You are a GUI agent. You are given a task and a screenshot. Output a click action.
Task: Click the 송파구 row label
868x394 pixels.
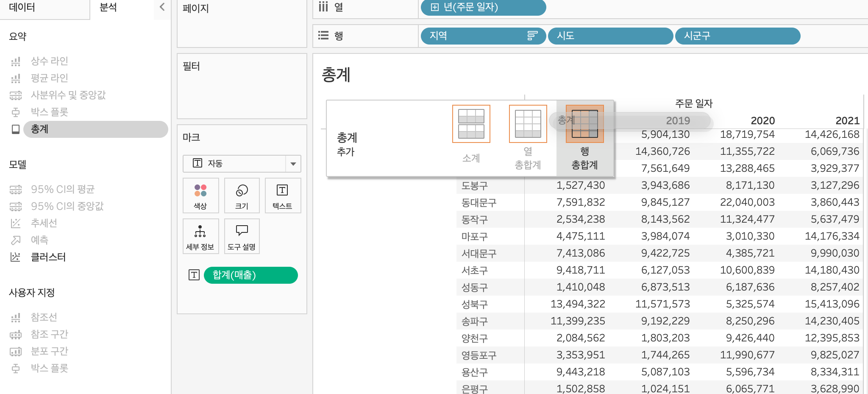click(474, 321)
